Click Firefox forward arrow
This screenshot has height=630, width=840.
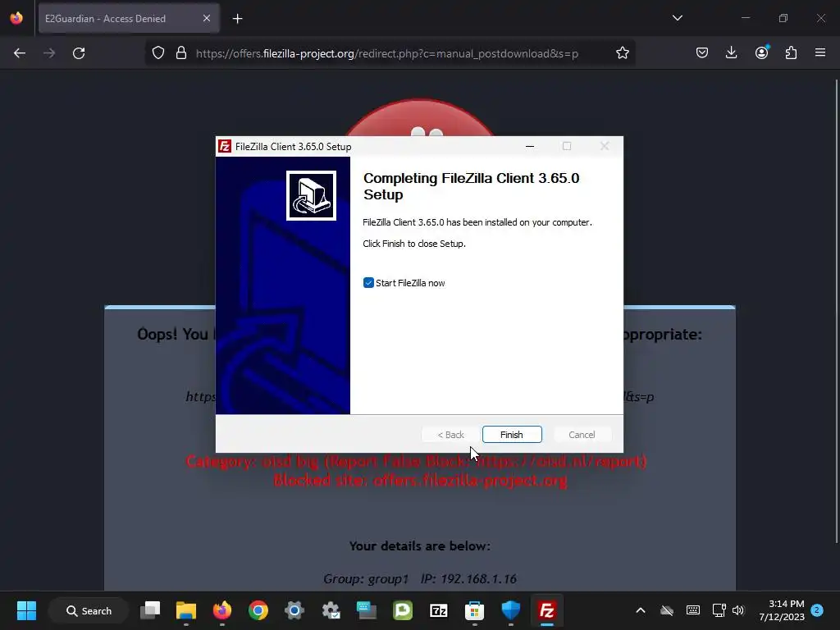pos(49,53)
